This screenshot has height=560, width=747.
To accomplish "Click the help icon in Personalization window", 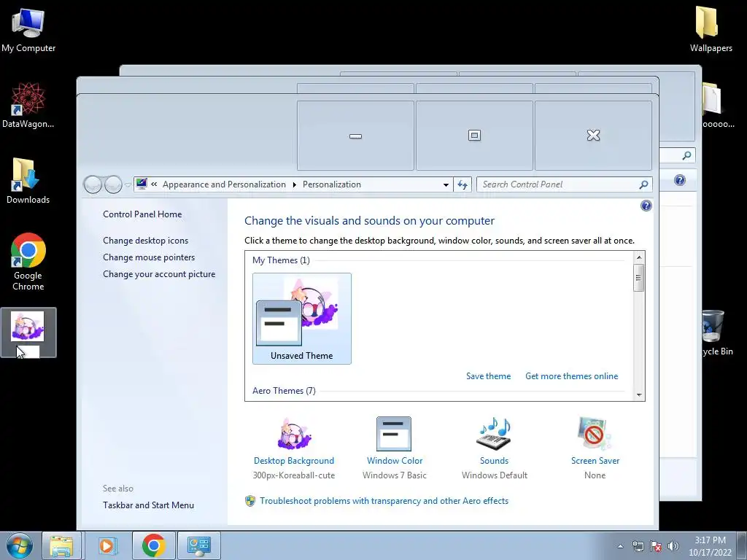I will 646,206.
